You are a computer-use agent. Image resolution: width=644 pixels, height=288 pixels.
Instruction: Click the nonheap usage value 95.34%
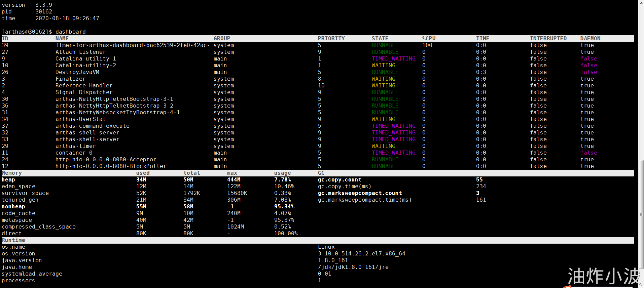pos(284,207)
